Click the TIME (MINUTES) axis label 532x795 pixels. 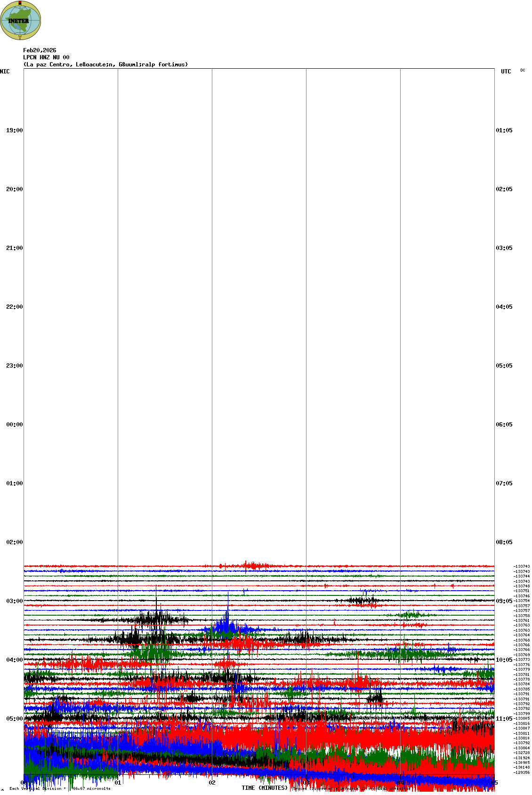point(264,788)
